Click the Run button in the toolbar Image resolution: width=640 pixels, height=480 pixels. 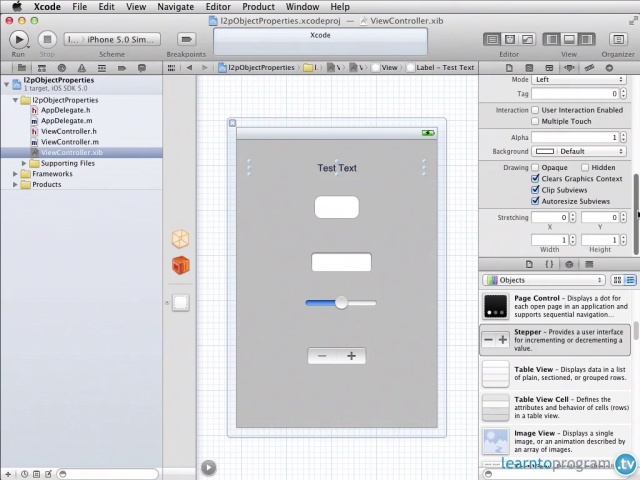click(19, 40)
